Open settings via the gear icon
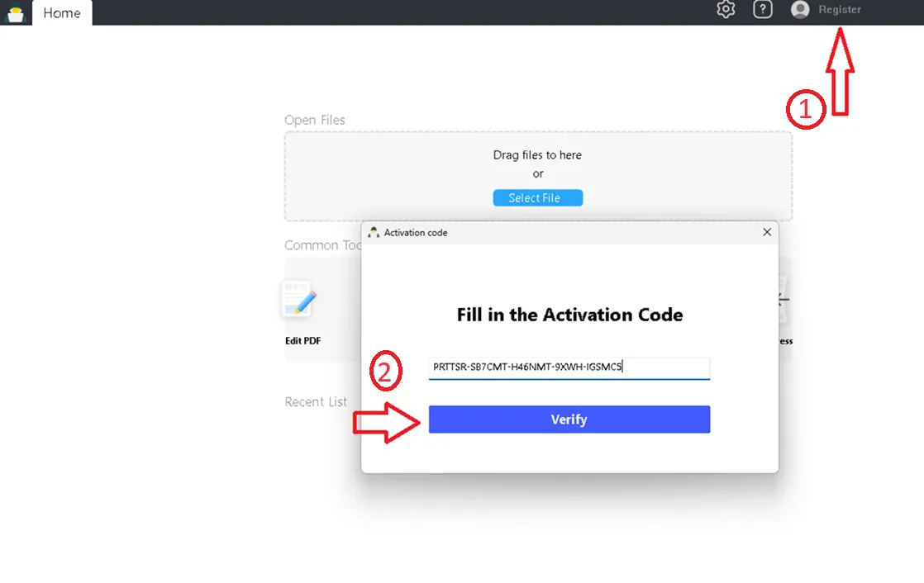 [x=726, y=10]
